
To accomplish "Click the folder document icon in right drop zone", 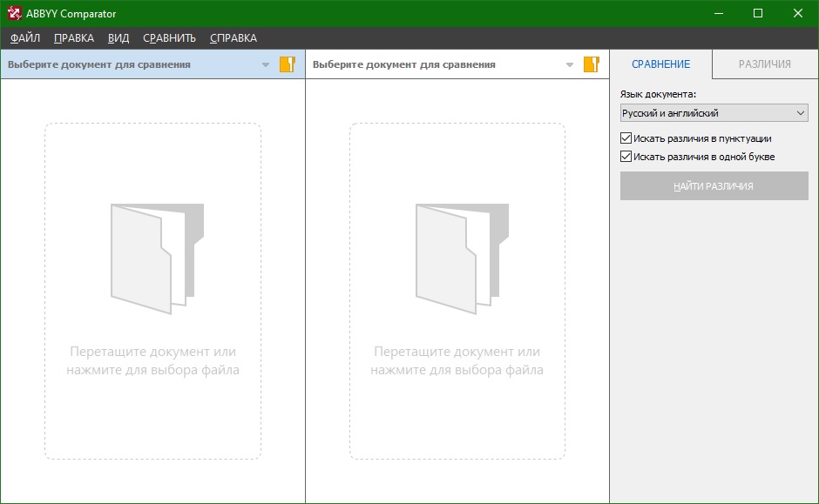I will tap(461, 258).
